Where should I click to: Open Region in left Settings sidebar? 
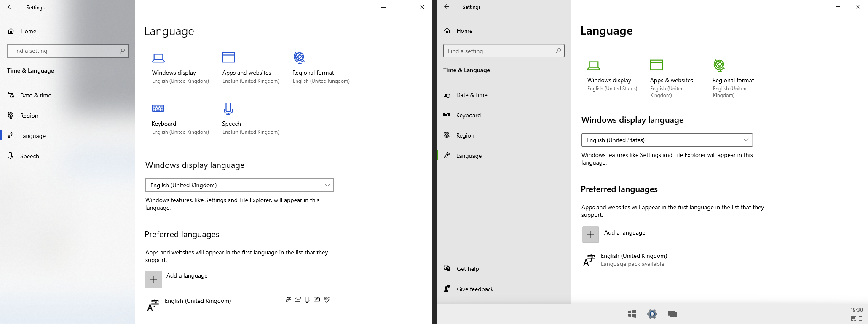[x=67, y=116]
